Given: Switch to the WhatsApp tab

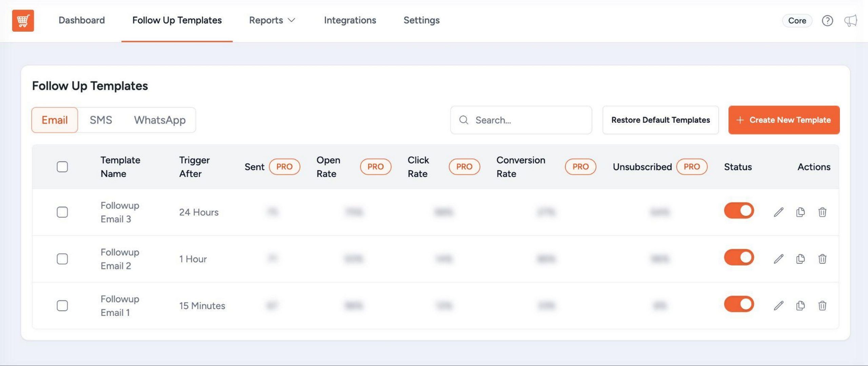Looking at the screenshot, I should click(160, 120).
